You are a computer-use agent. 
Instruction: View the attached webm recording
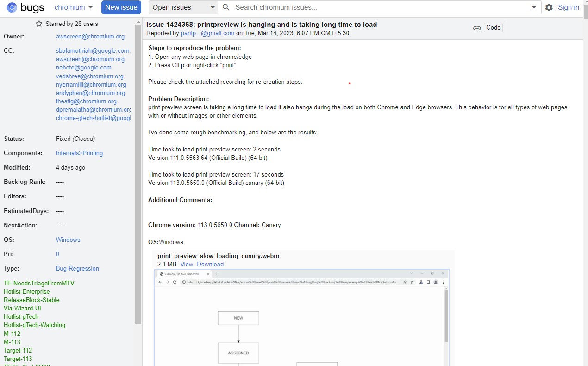click(187, 265)
